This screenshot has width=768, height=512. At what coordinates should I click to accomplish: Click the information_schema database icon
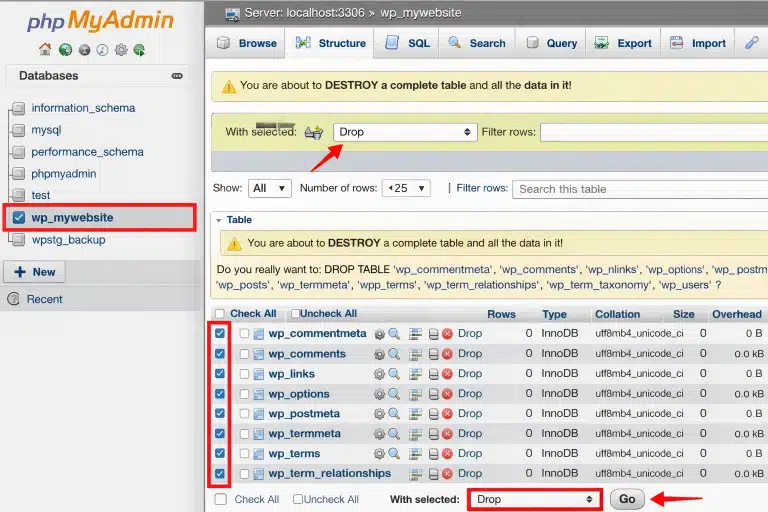click(x=19, y=108)
